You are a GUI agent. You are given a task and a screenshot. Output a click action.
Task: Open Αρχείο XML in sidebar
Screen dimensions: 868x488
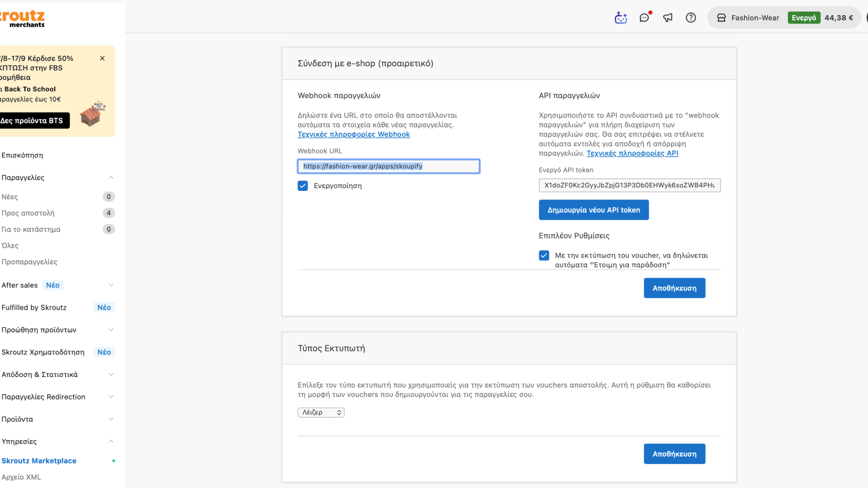[21, 477]
